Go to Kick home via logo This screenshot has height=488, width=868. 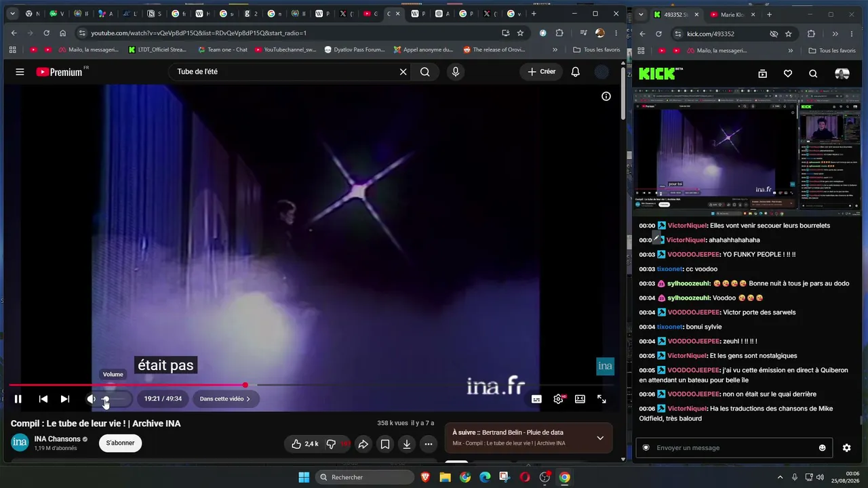coord(660,73)
